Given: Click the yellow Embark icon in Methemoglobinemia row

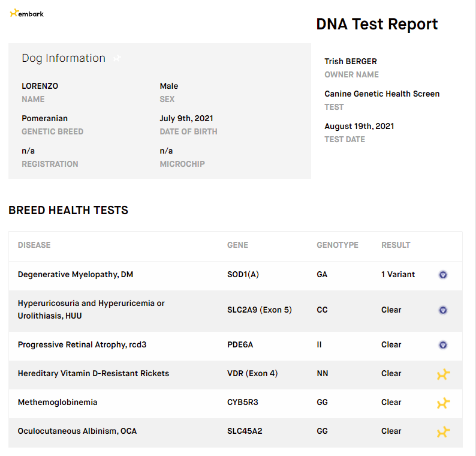Looking at the screenshot, I should (444, 403).
